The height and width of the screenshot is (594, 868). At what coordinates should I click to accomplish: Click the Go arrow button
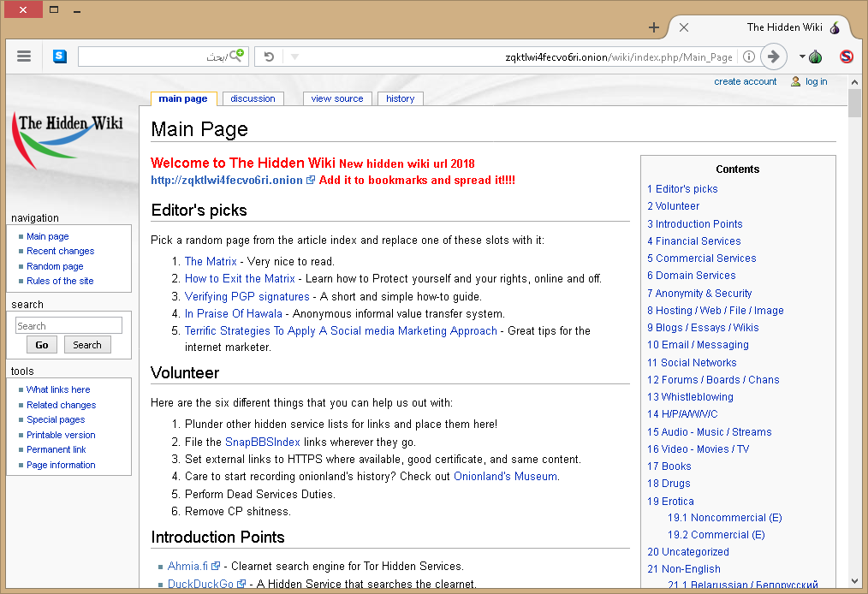pyautogui.click(x=773, y=56)
